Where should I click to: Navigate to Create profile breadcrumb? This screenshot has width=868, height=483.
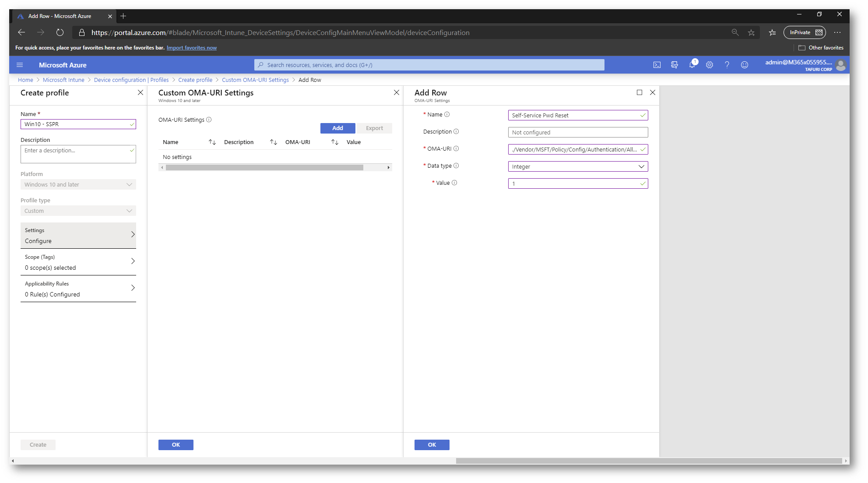point(195,80)
